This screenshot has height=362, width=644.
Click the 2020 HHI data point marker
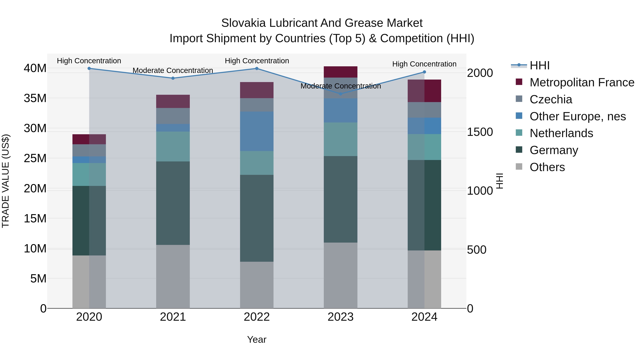[x=89, y=68]
